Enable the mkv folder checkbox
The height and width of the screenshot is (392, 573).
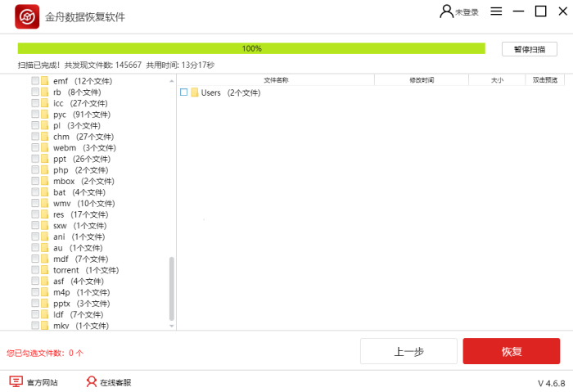[x=35, y=325]
